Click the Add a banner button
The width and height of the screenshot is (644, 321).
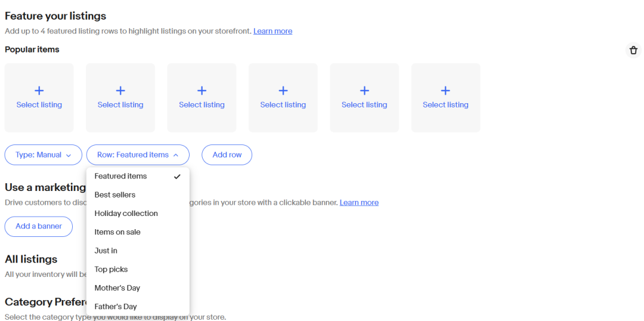(x=39, y=227)
